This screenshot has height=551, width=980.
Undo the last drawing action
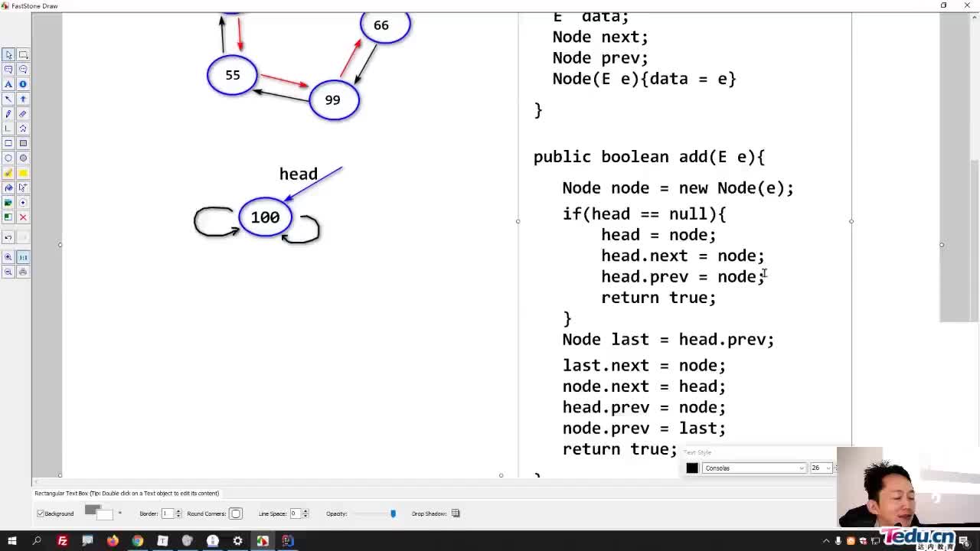[x=8, y=237]
